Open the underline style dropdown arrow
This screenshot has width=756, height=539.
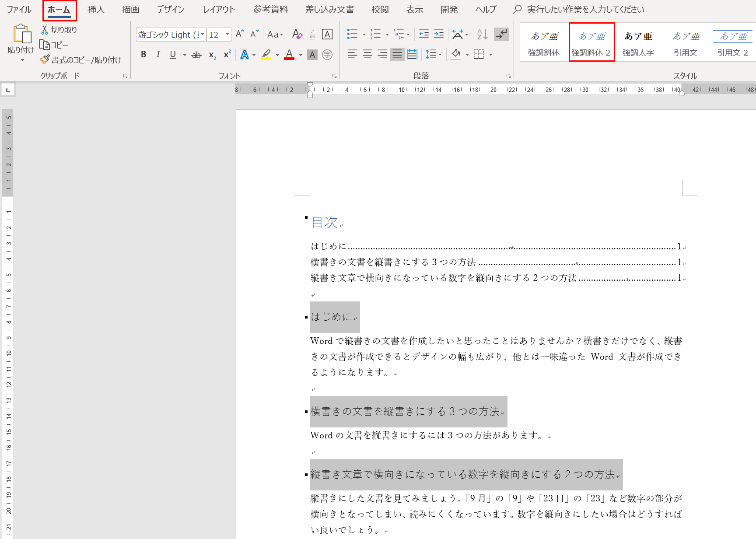pyautogui.click(x=185, y=55)
